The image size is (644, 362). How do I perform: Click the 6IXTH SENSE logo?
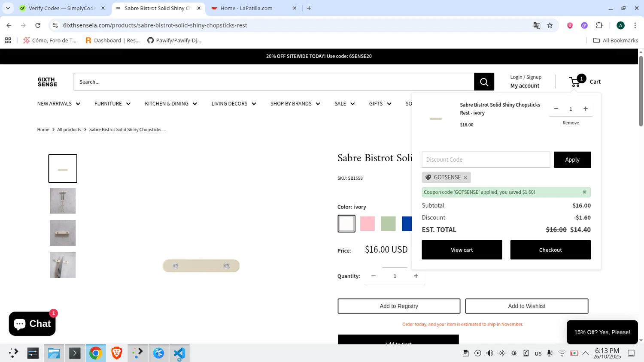coord(47,82)
